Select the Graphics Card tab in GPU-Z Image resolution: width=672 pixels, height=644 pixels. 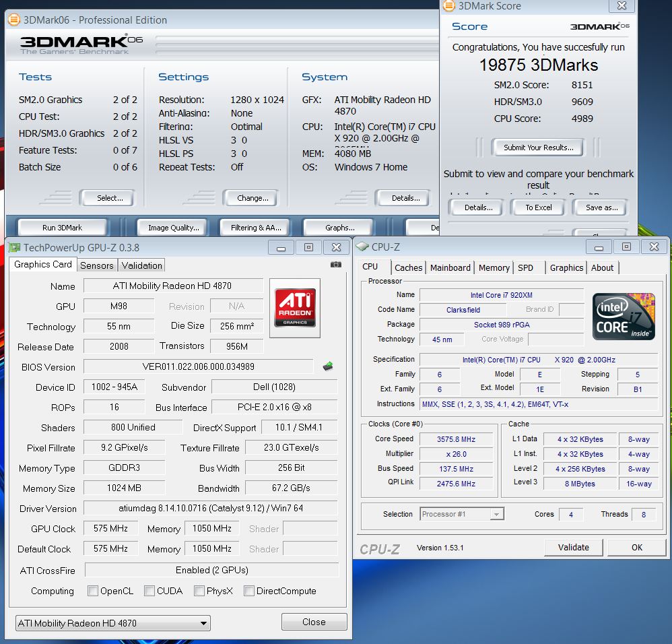click(x=43, y=264)
